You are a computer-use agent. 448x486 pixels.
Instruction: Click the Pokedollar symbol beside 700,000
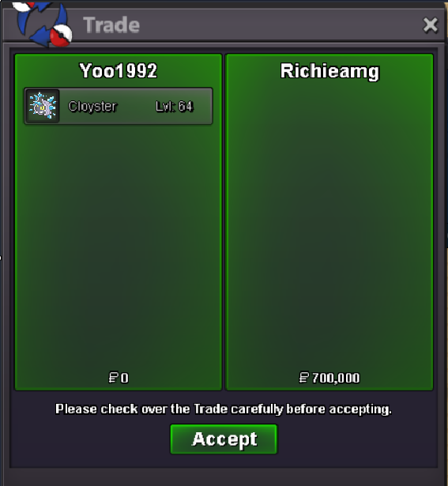point(304,378)
